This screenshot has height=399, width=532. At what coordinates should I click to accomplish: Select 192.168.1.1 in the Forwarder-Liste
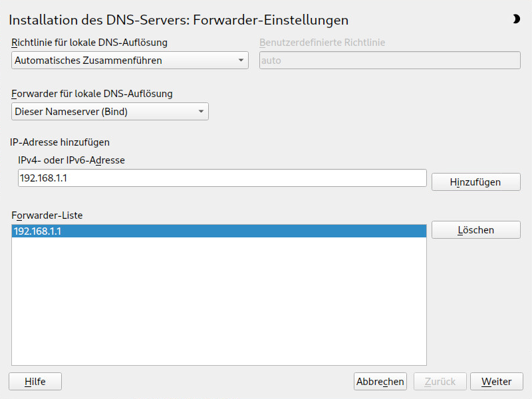tap(219, 231)
